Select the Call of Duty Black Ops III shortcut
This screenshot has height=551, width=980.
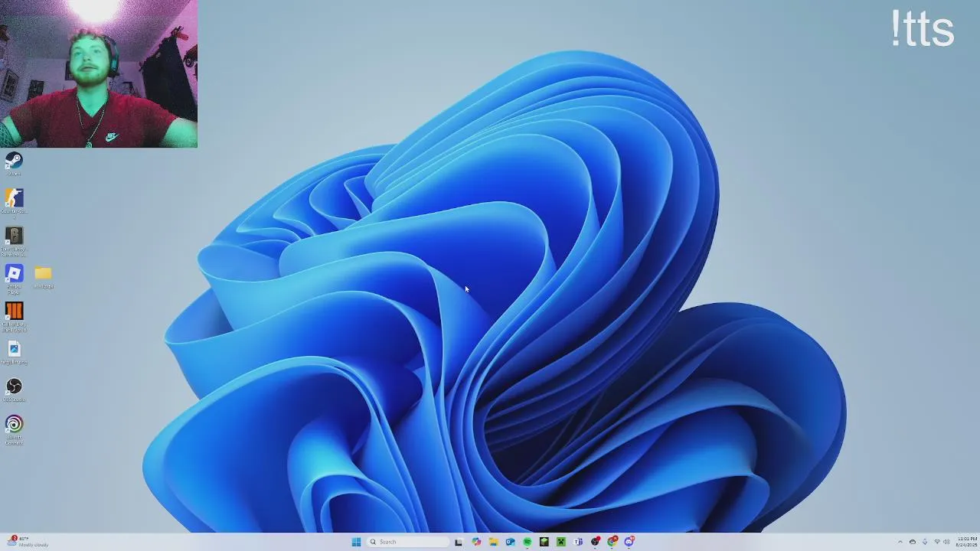click(14, 316)
